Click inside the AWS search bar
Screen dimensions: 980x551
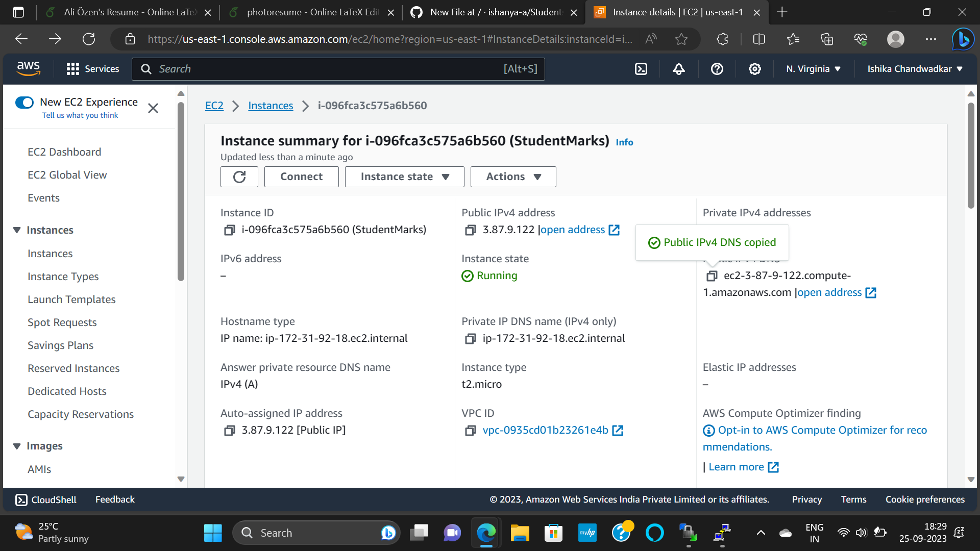tap(338, 68)
